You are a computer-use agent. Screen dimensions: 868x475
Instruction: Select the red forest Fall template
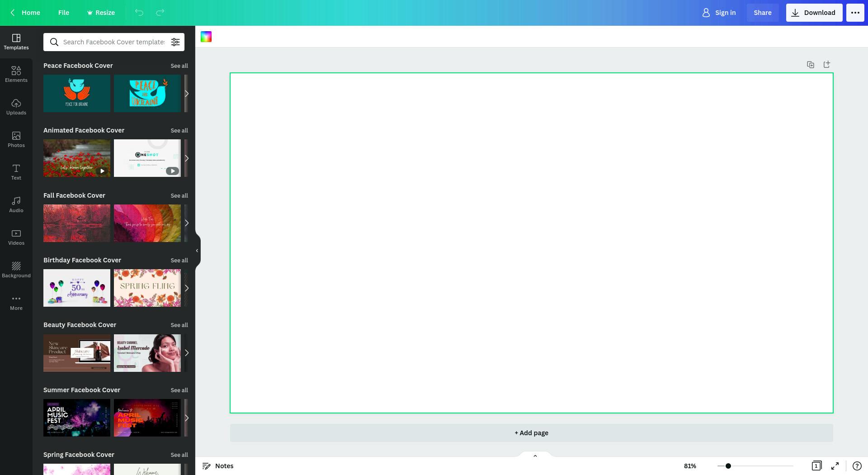(77, 223)
